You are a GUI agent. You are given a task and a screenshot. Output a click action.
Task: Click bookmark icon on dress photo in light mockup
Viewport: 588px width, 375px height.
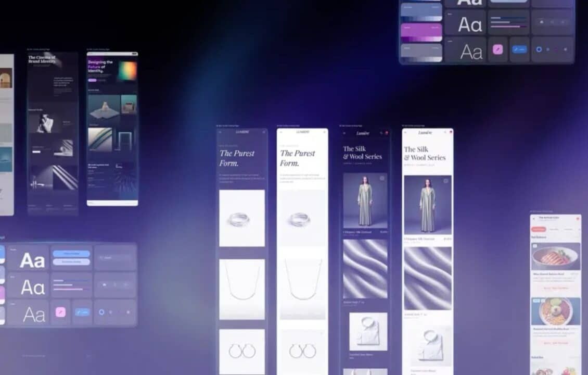pos(446,181)
